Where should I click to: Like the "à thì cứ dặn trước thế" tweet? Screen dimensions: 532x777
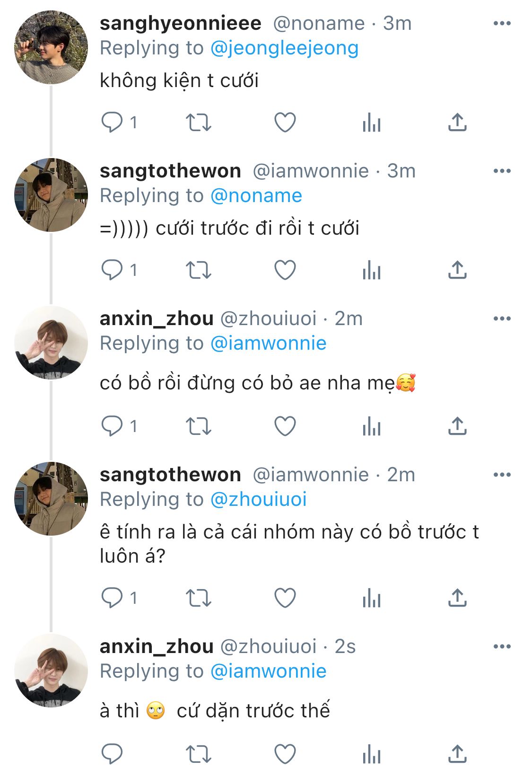(x=285, y=754)
